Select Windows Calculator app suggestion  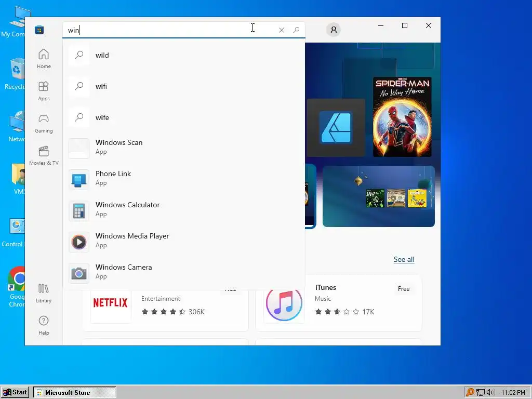[x=184, y=210]
